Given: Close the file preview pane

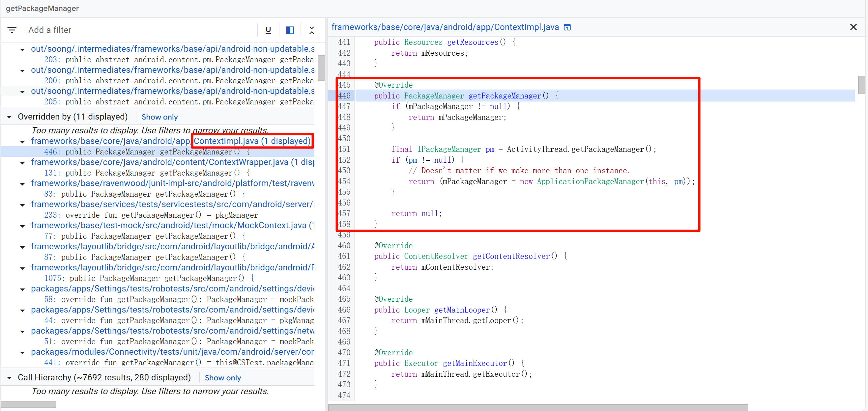Looking at the screenshot, I should pos(853,27).
